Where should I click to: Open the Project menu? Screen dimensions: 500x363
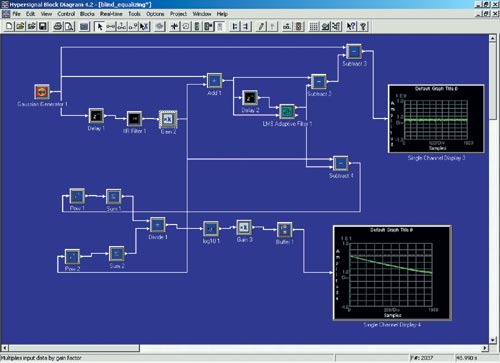pyautogui.click(x=178, y=14)
